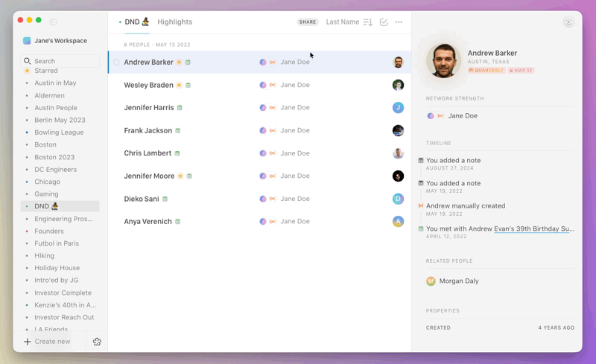Image resolution: width=596 pixels, height=364 pixels.
Task: Click the palette icon at the sidebar bottom
Action: point(97,342)
